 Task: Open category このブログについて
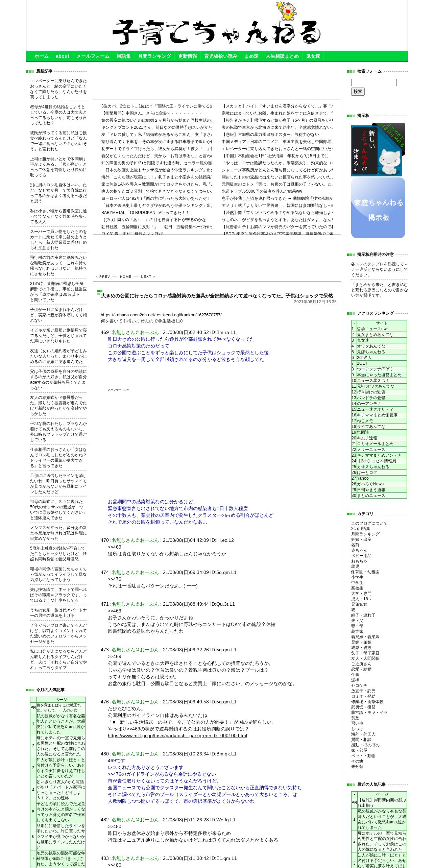tap(369, 523)
